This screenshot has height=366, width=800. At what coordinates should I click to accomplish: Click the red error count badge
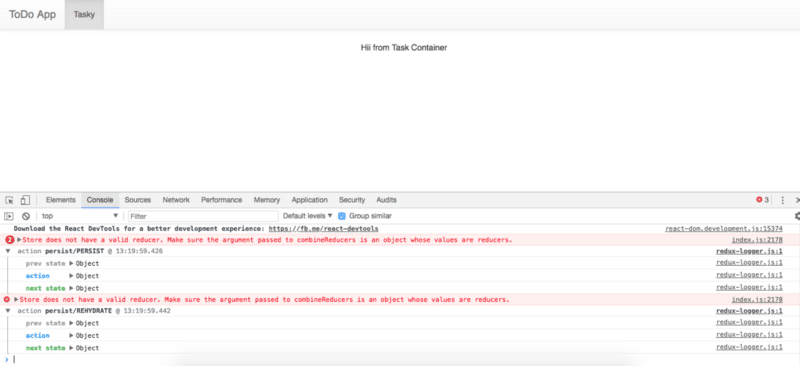762,200
